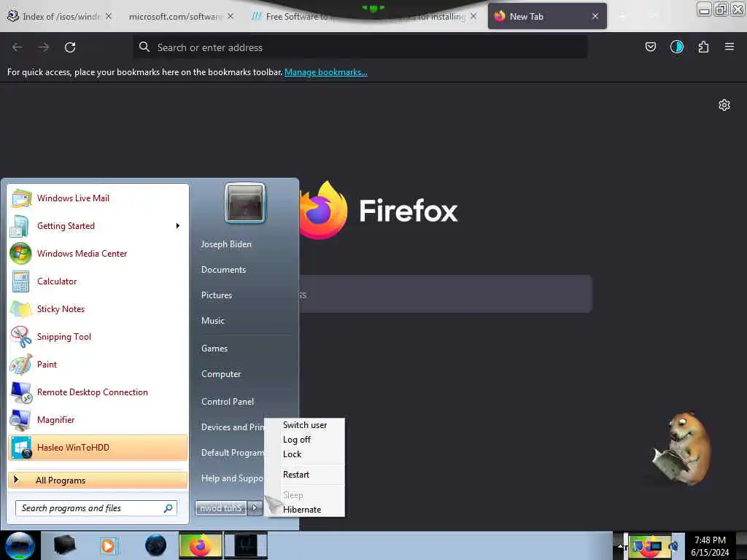Click the hamster reading desktop gadget
This screenshot has height=560, width=747.
click(682, 448)
